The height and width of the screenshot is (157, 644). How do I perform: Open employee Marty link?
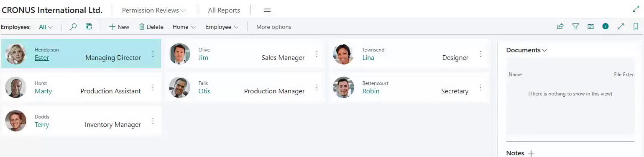[43, 91]
